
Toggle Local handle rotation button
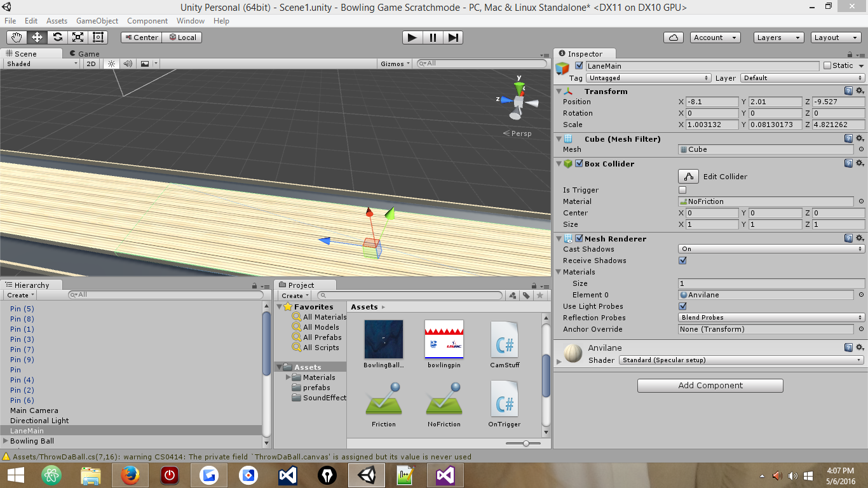[182, 37]
